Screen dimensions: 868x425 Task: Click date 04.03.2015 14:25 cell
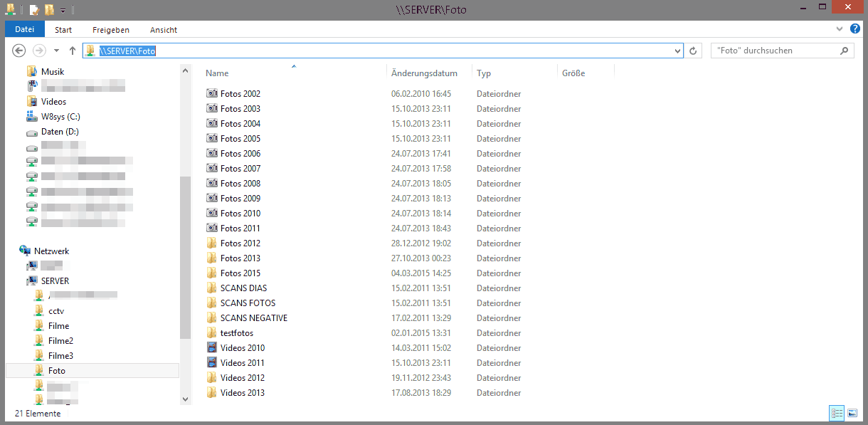(421, 273)
